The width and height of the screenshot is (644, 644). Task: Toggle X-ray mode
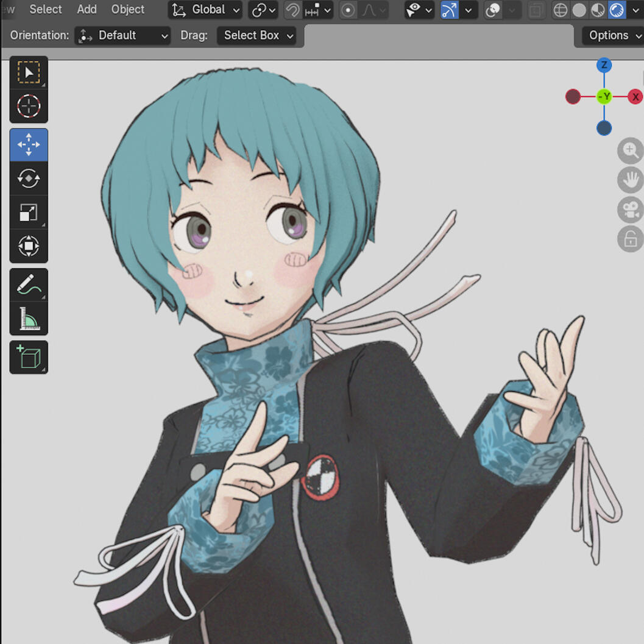pyautogui.click(x=536, y=10)
